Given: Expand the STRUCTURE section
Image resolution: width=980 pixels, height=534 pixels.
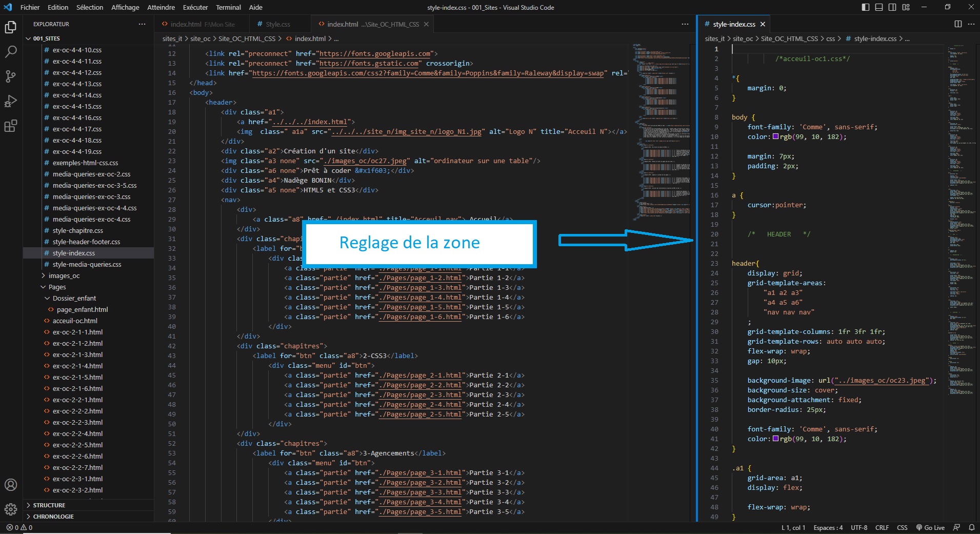Looking at the screenshot, I should [49, 505].
